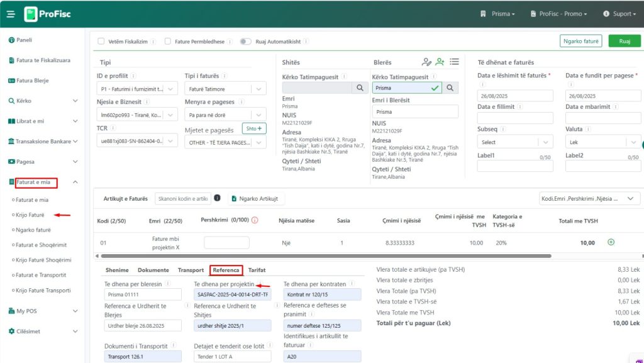Check the Vetëm Fiskalizim checkbox
Screen dimensions: 644x363
101,41
